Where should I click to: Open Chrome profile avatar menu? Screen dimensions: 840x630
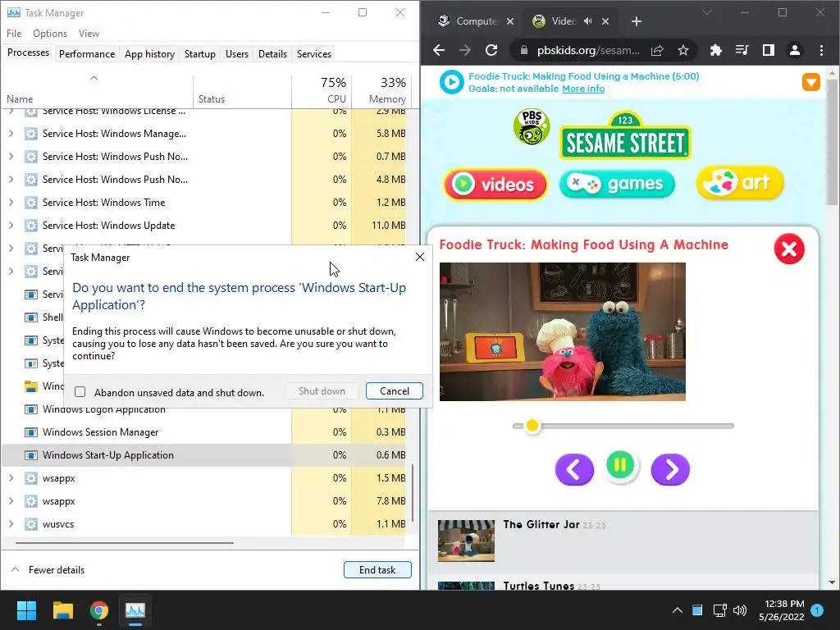794,50
